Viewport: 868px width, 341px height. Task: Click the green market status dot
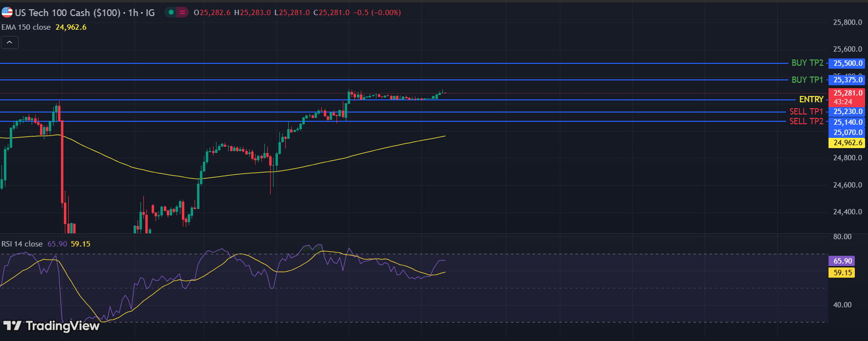pyautogui.click(x=171, y=12)
